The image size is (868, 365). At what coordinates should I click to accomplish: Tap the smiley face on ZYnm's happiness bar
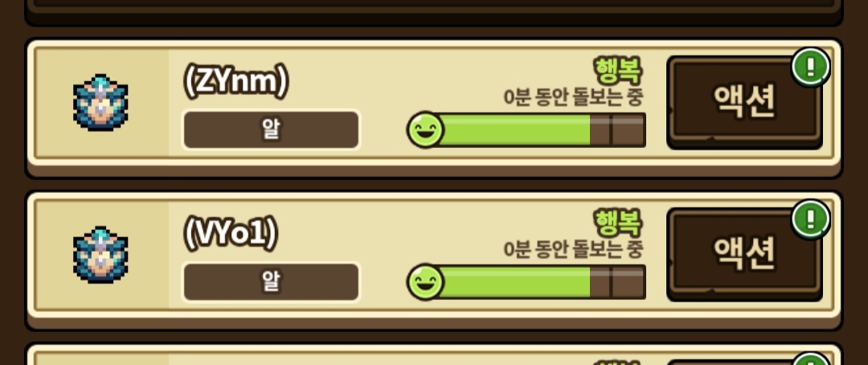click(x=425, y=130)
